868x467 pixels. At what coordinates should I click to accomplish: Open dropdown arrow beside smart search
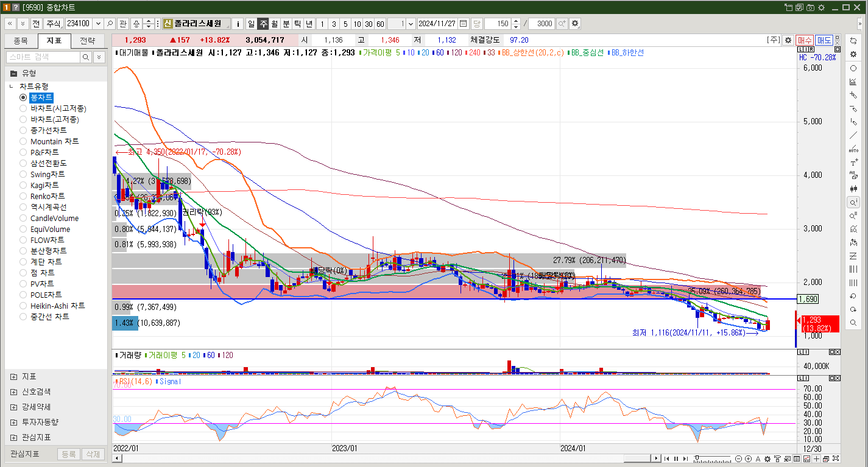(x=99, y=57)
